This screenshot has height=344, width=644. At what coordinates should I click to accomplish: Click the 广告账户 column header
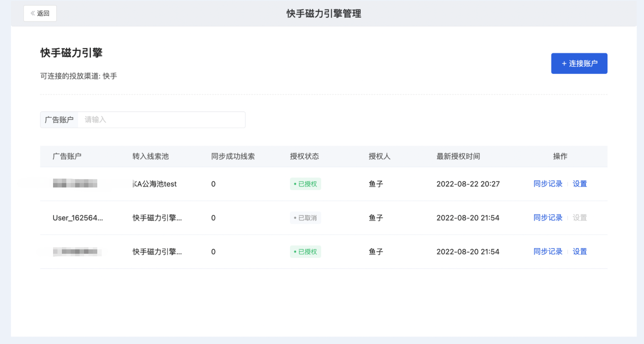(67, 156)
